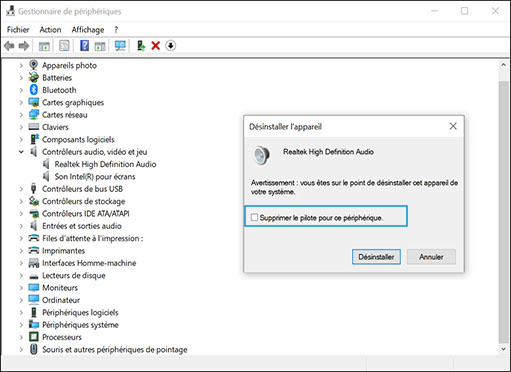Click the red X uninstall device icon
The image size is (511, 372).
point(156,46)
